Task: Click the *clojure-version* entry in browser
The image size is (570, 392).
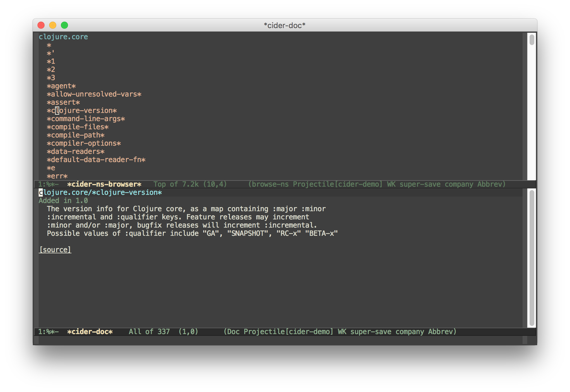Action: tap(82, 111)
